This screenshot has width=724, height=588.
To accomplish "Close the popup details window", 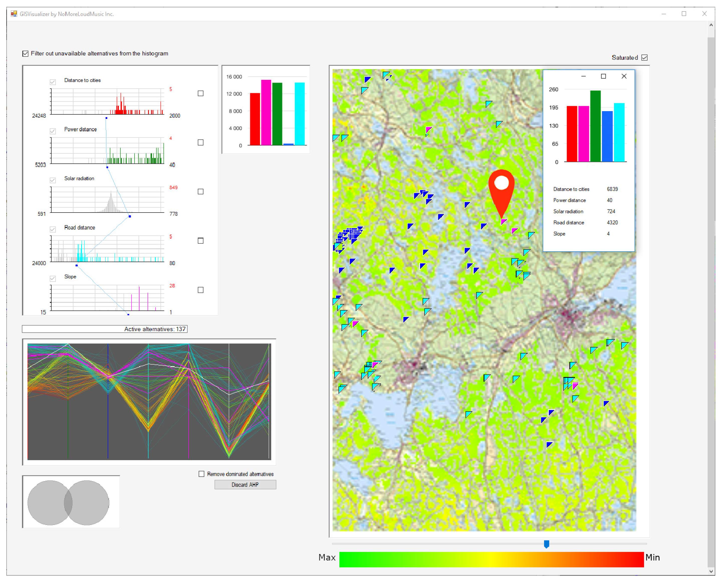I will [x=624, y=76].
